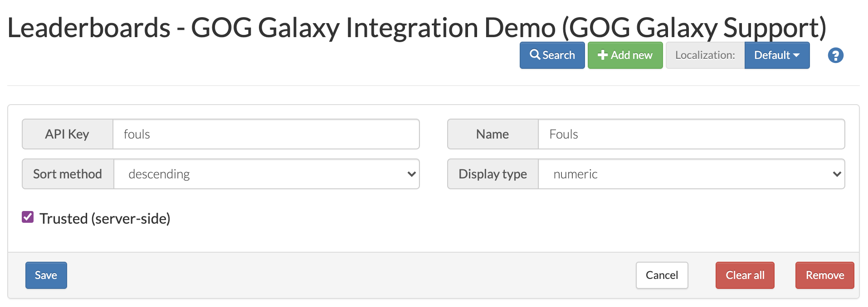
Task: Open the blue help question mark icon
Action: (835, 55)
